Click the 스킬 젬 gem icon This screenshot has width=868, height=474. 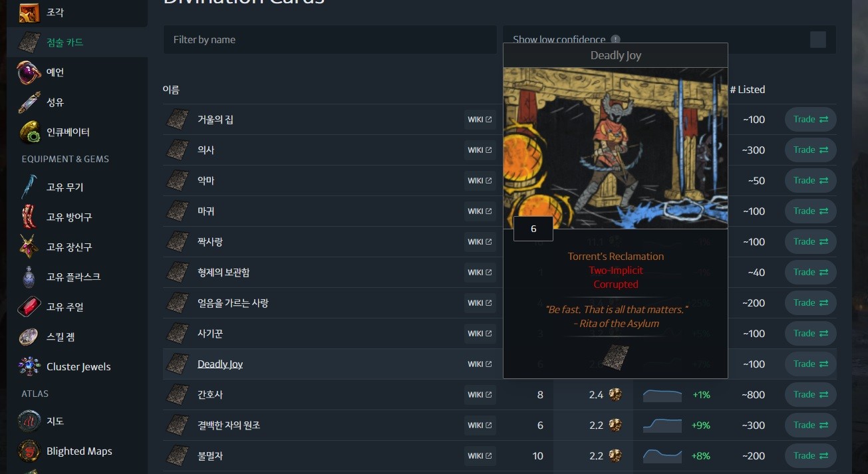(x=29, y=337)
